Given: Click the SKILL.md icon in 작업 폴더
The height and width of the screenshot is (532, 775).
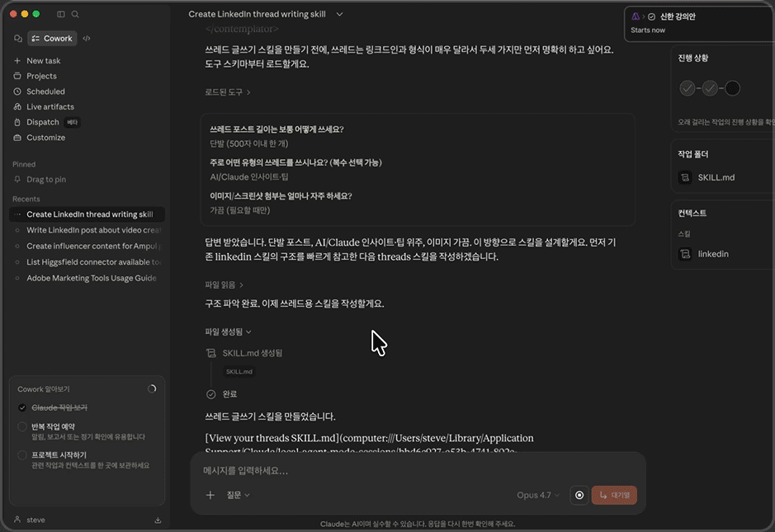Looking at the screenshot, I should click(x=685, y=177).
